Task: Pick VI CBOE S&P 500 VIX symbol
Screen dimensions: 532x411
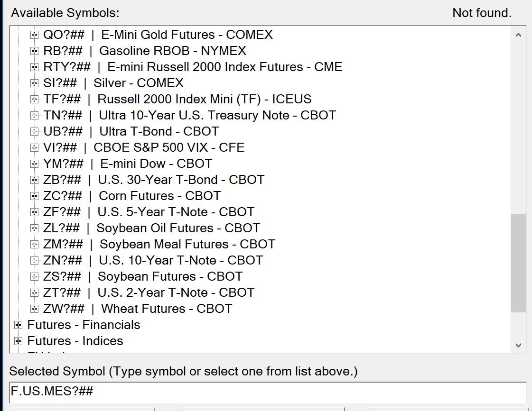Action: (x=144, y=148)
